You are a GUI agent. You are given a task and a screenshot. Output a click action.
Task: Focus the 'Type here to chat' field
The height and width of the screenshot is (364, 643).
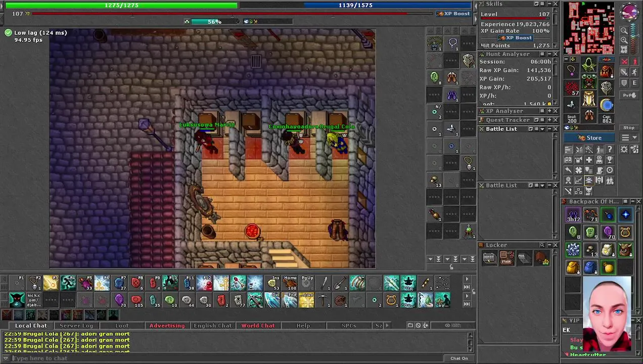tap(227, 358)
